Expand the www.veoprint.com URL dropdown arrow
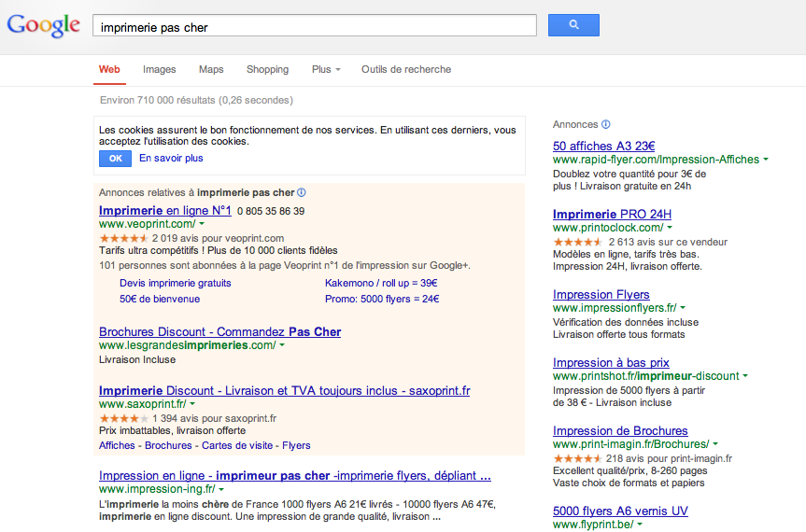 (x=202, y=225)
